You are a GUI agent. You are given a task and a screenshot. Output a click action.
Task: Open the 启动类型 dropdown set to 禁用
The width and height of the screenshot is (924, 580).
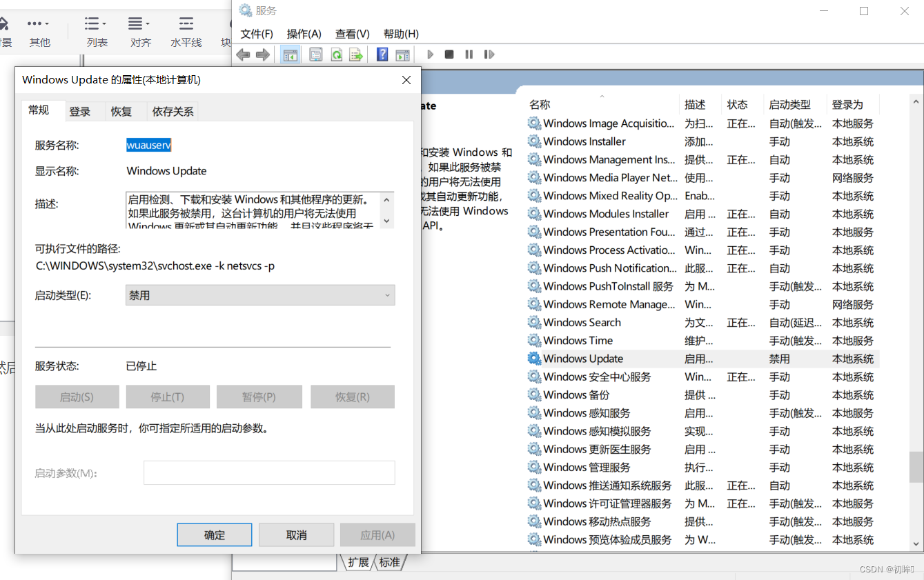pyautogui.click(x=260, y=295)
